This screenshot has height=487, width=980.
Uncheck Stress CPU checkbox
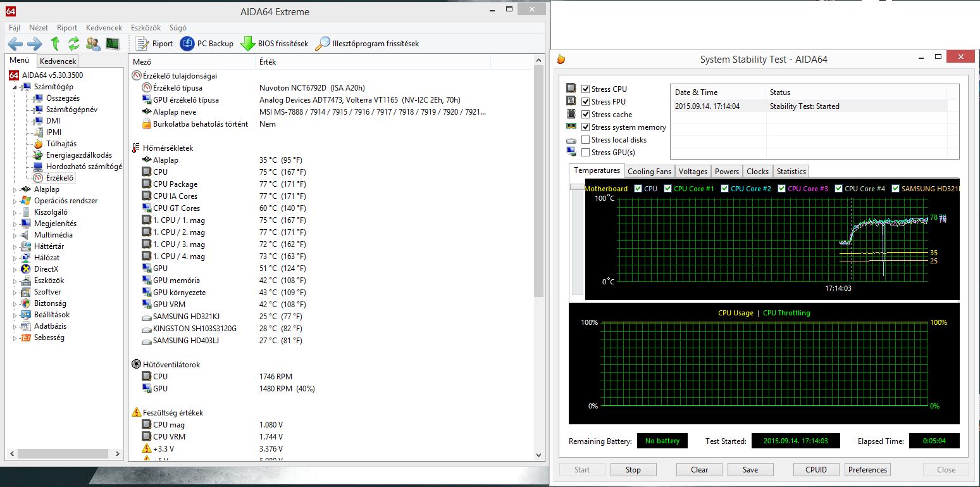[585, 89]
